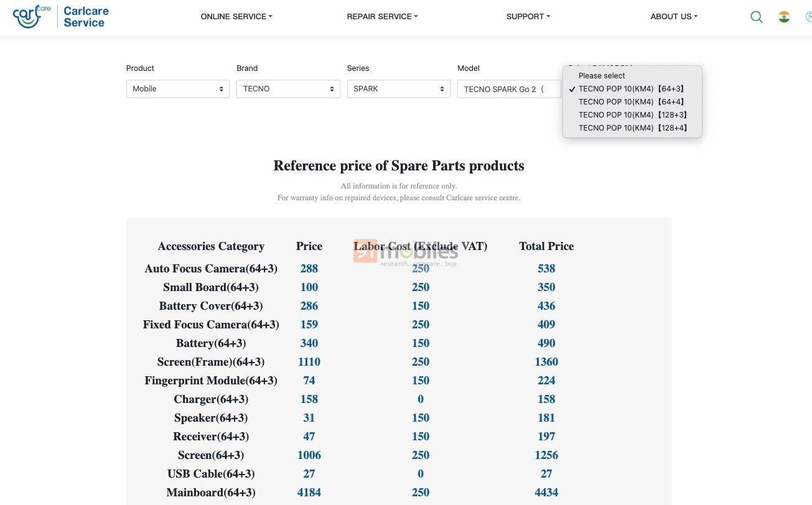The image size is (812, 505).
Task: Open the Brand dropdown showing TECNO
Action: pos(288,89)
